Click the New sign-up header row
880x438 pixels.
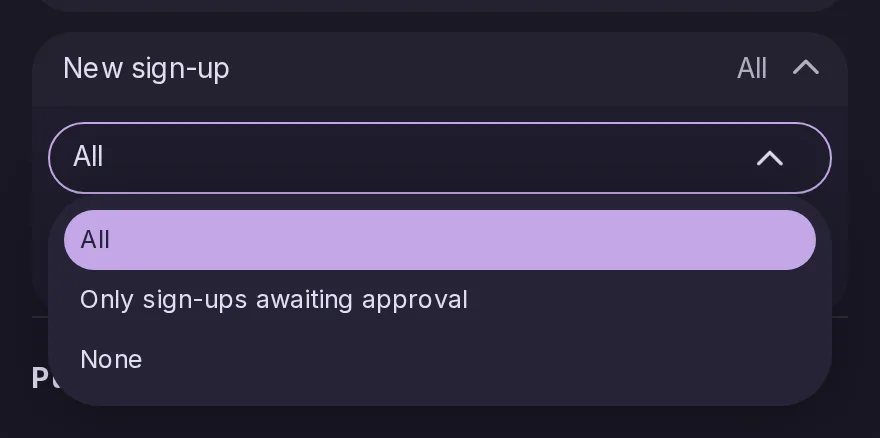click(x=439, y=69)
